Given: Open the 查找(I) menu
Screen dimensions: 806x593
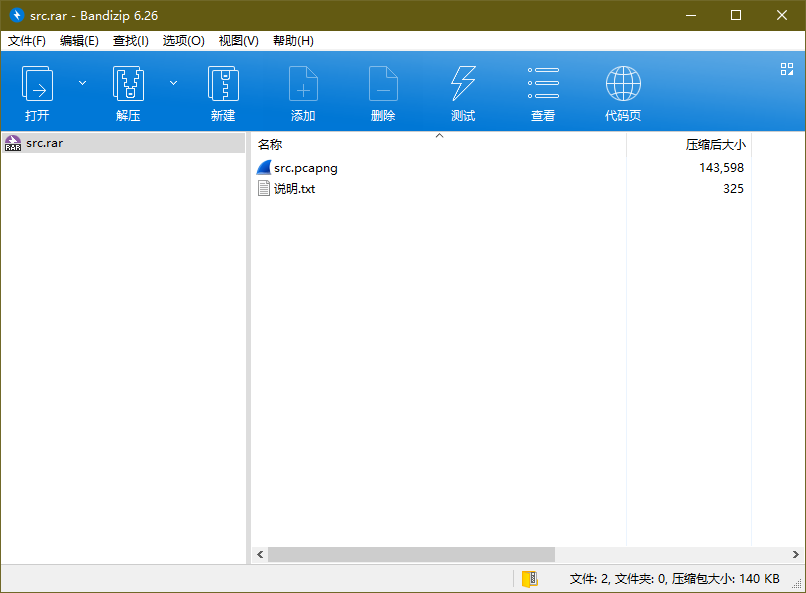Looking at the screenshot, I should (x=131, y=41).
